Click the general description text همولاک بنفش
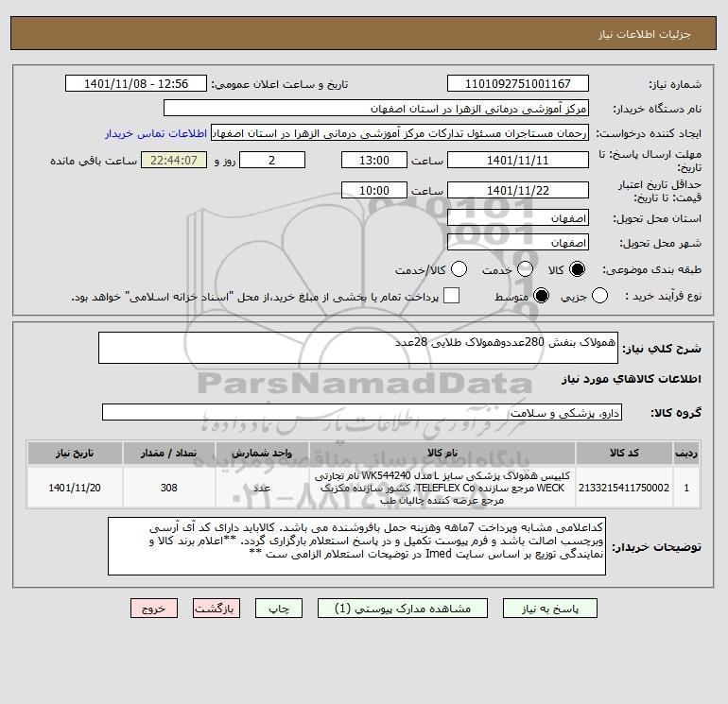Viewport: 728px width, 704px height. 358,348
